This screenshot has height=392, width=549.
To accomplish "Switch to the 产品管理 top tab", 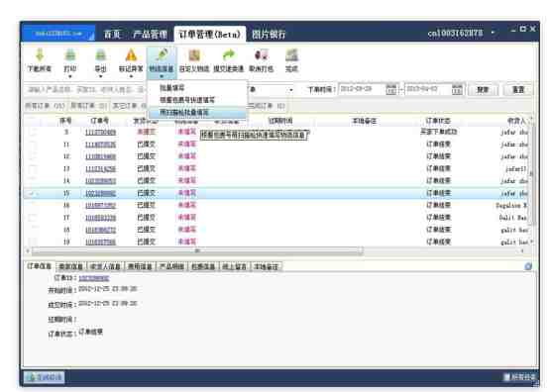I will (150, 35).
